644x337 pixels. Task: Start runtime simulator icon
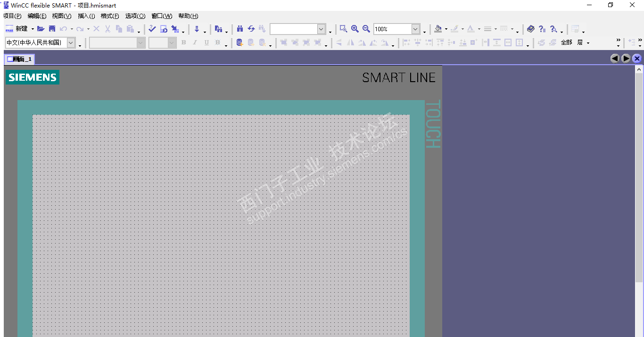[x=164, y=29]
